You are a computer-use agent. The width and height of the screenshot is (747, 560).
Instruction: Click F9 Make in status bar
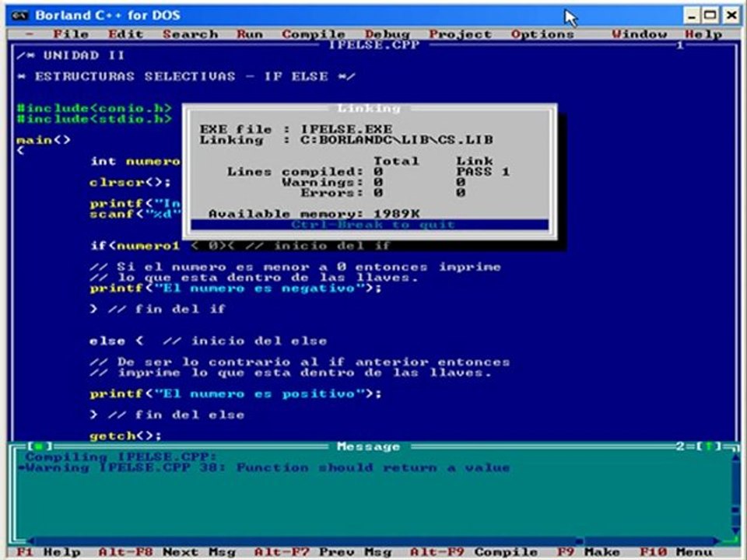pyautogui.click(x=588, y=552)
